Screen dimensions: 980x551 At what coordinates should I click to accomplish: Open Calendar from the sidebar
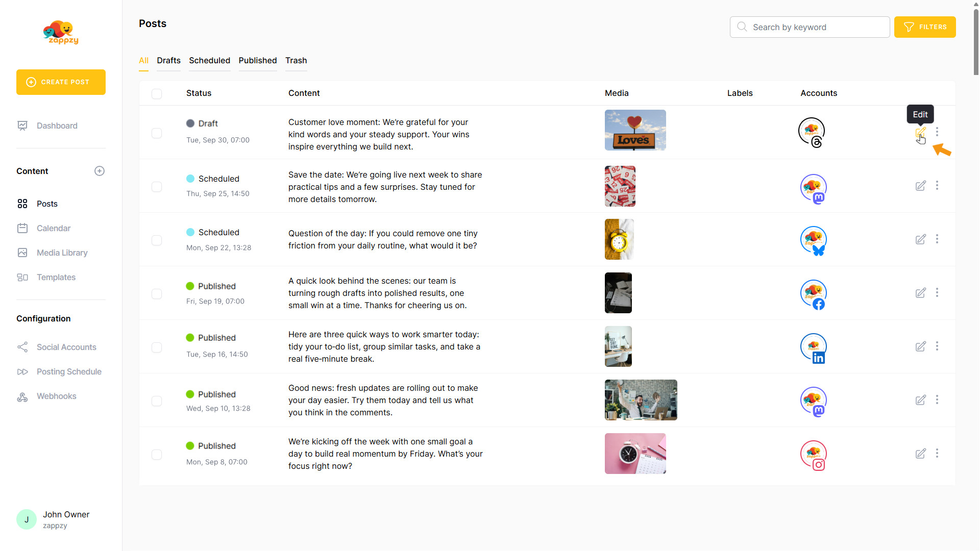click(x=53, y=228)
